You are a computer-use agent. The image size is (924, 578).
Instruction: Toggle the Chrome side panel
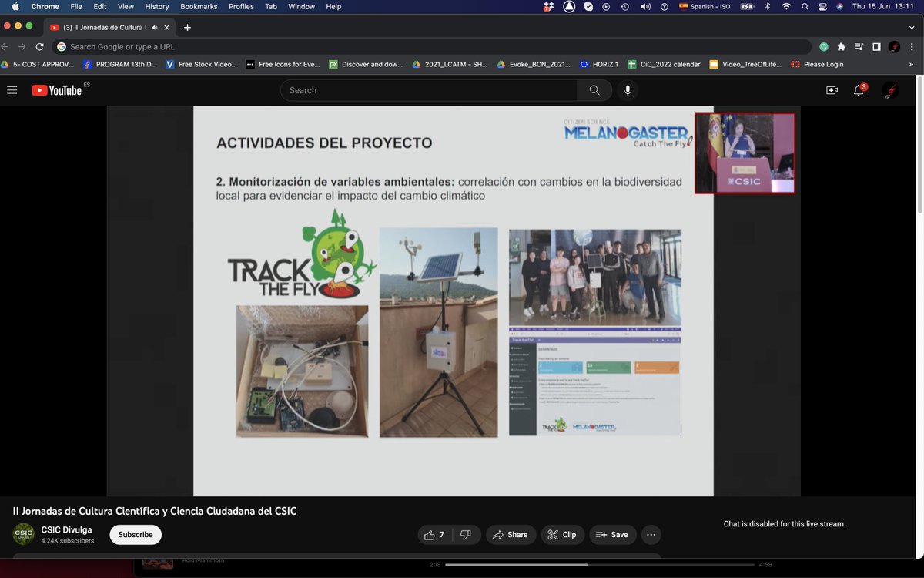coord(876,47)
